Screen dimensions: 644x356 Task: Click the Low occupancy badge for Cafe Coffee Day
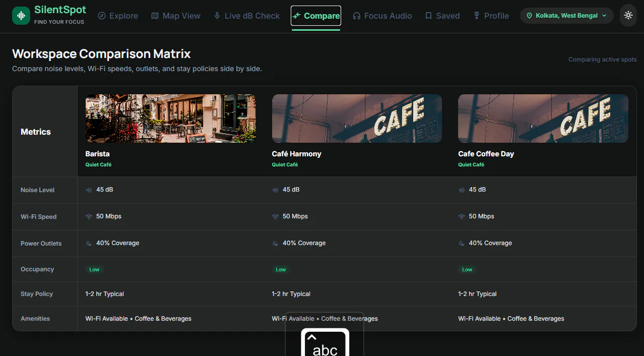tap(467, 269)
